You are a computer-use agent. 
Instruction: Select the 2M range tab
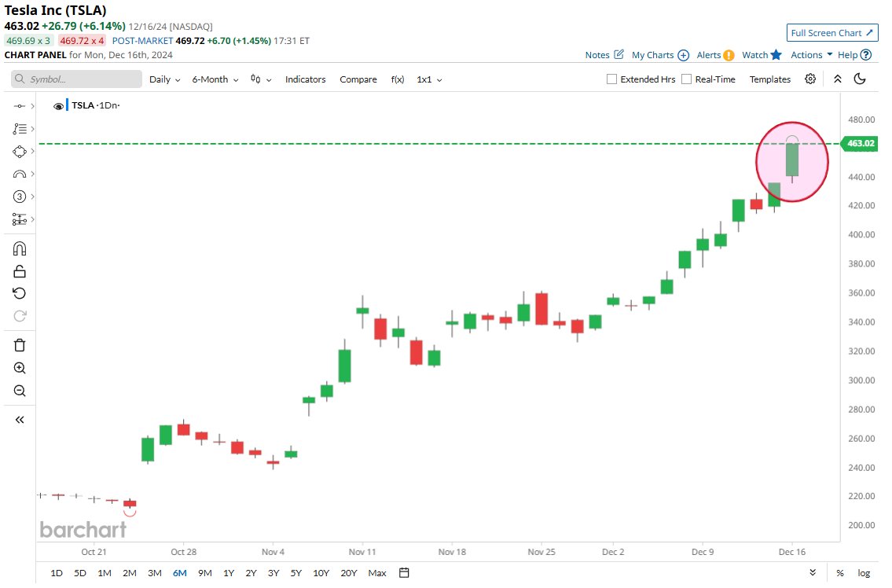130,573
